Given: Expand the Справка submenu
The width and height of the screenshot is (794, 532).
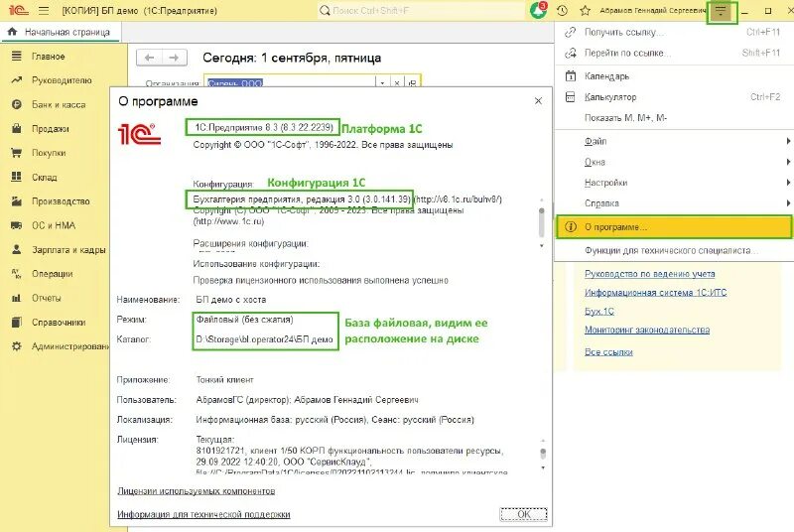Looking at the screenshot, I should click(x=674, y=203).
